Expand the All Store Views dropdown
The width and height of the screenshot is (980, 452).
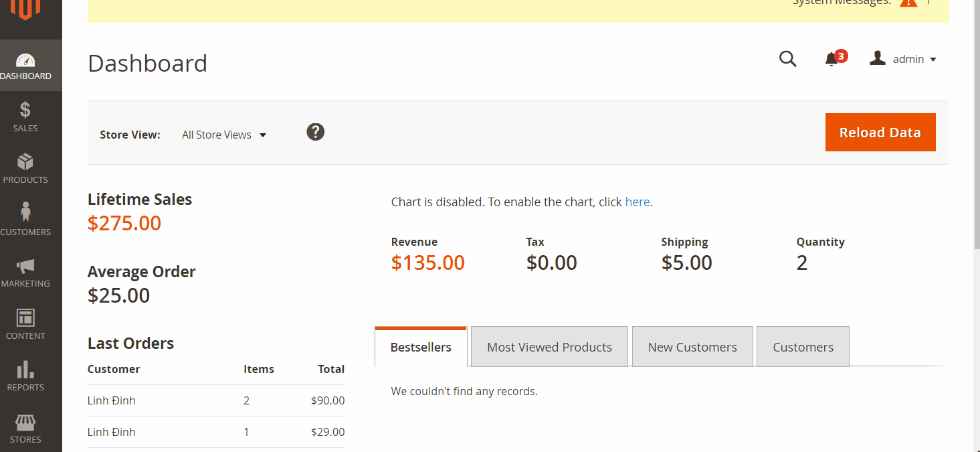[224, 135]
